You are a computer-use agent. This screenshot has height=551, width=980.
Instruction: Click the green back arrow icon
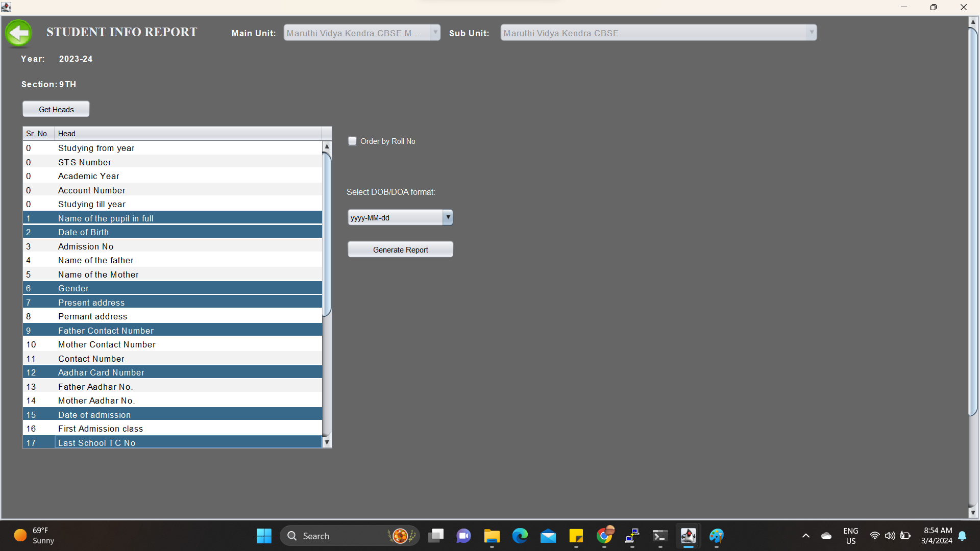coord(18,33)
